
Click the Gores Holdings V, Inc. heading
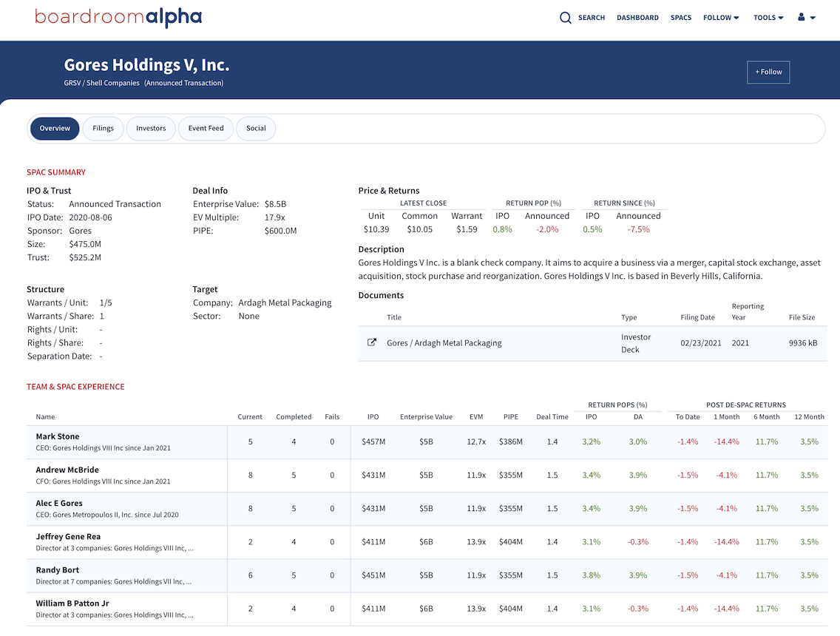[x=147, y=65]
